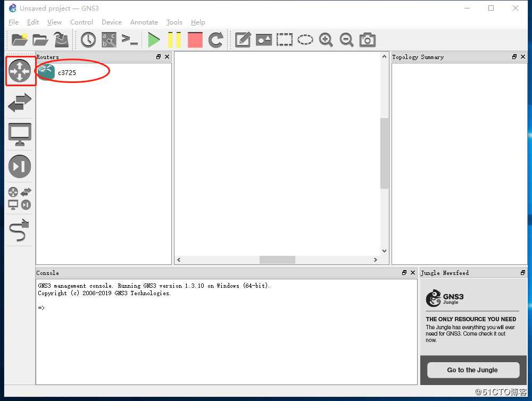The image size is (532, 401).
Task: Stop all devices with red square
Action: 195,40
